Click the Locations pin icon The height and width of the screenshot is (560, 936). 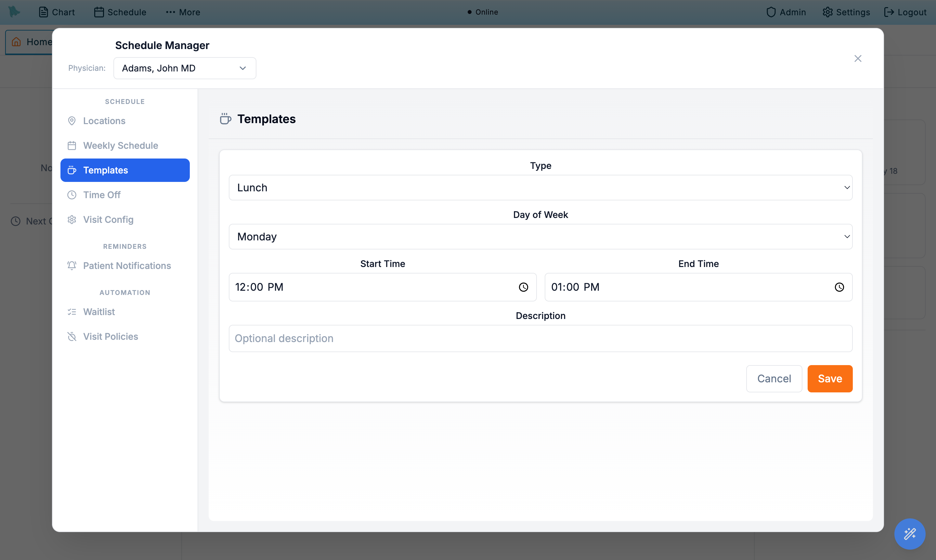pos(72,121)
